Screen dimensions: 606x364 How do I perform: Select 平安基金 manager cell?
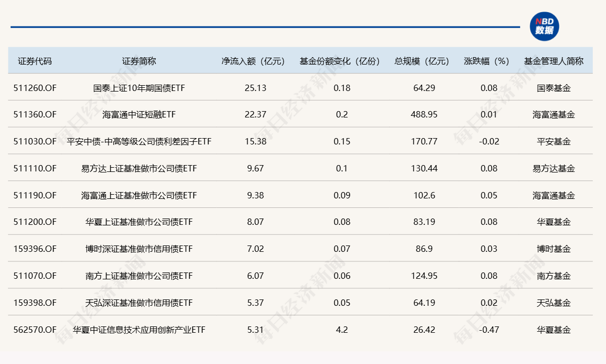click(x=554, y=142)
